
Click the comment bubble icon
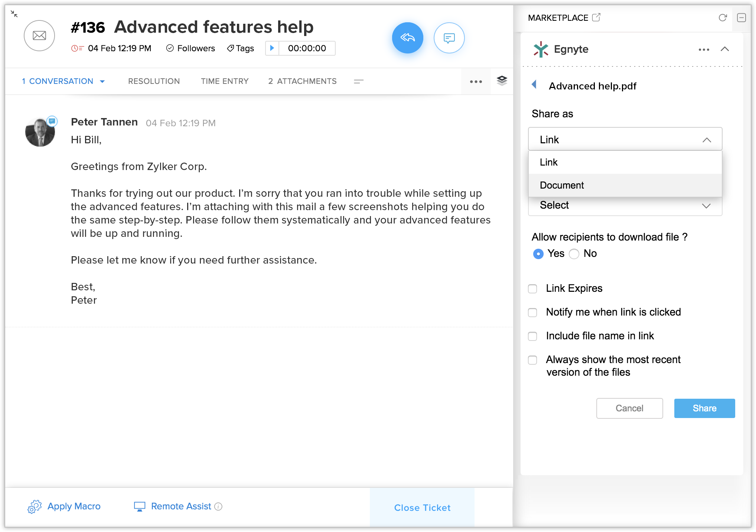(449, 38)
